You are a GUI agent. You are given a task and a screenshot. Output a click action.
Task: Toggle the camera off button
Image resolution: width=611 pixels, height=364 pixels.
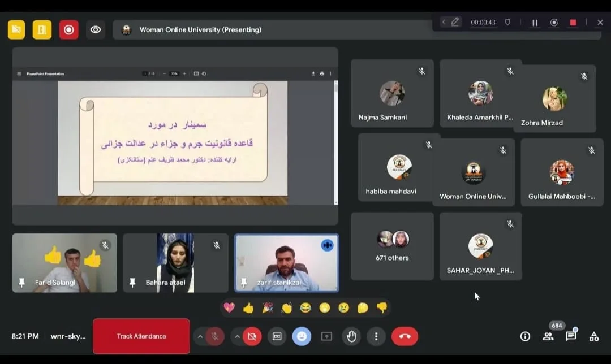[252, 336]
